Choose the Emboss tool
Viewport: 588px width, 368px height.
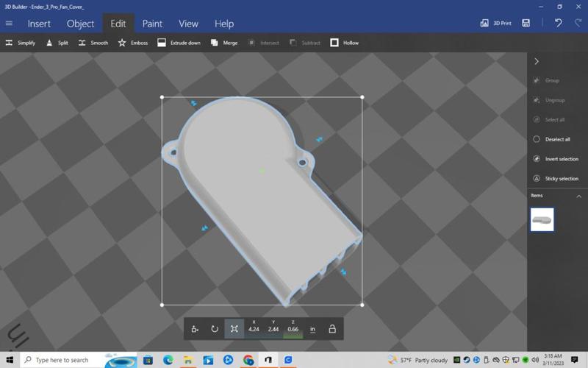pos(133,43)
